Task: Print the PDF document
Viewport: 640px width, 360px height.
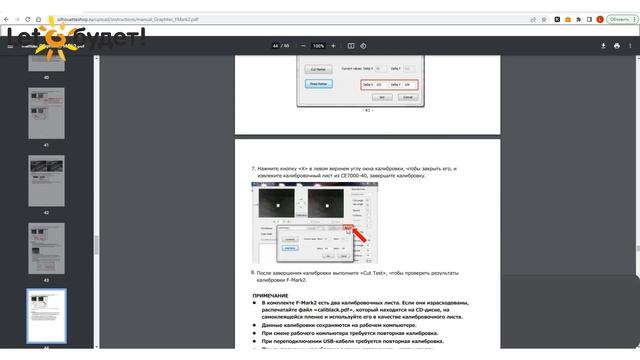Action: coord(617,46)
